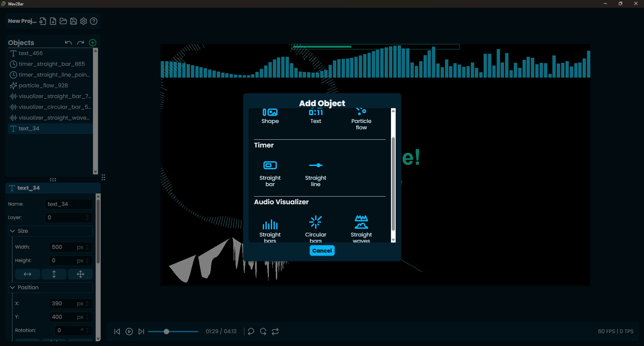Image resolution: width=644 pixels, height=346 pixels.
Task: Click the green add object plus icon
Action: (x=93, y=43)
